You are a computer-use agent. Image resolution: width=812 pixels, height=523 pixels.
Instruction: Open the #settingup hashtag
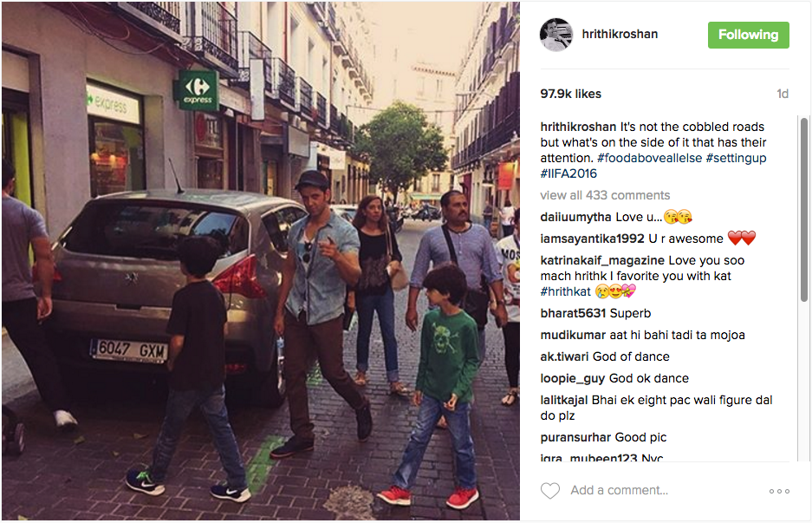(x=736, y=158)
